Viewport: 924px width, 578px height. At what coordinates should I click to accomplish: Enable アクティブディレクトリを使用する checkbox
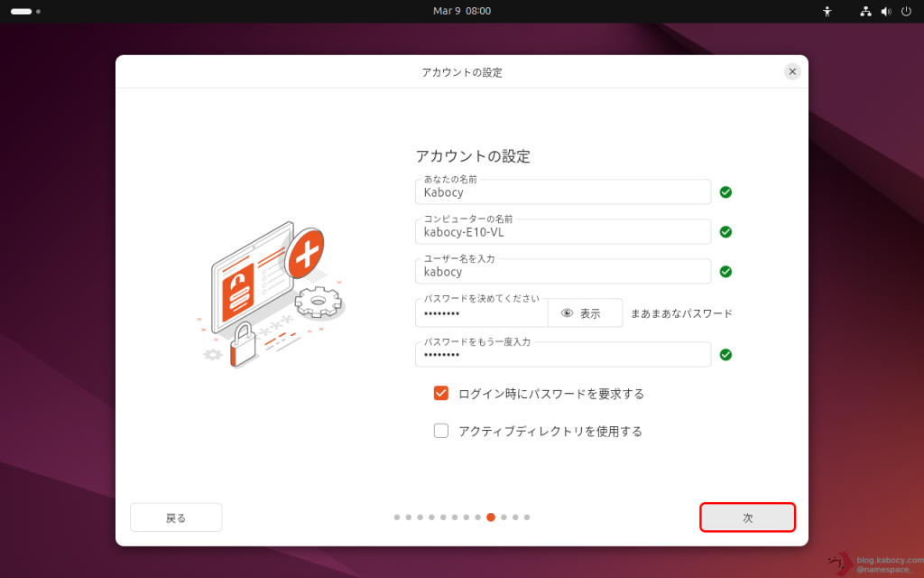(441, 432)
